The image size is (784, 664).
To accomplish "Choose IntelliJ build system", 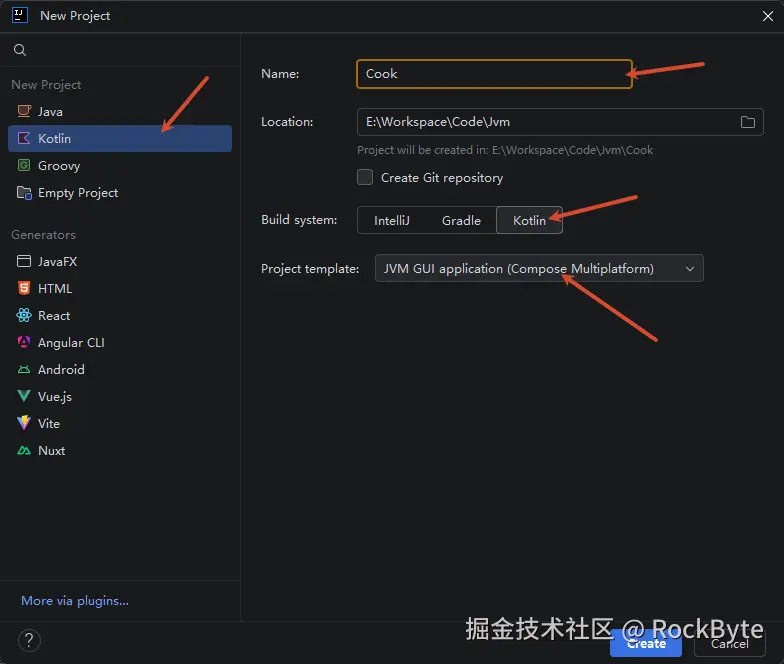I will [392, 220].
